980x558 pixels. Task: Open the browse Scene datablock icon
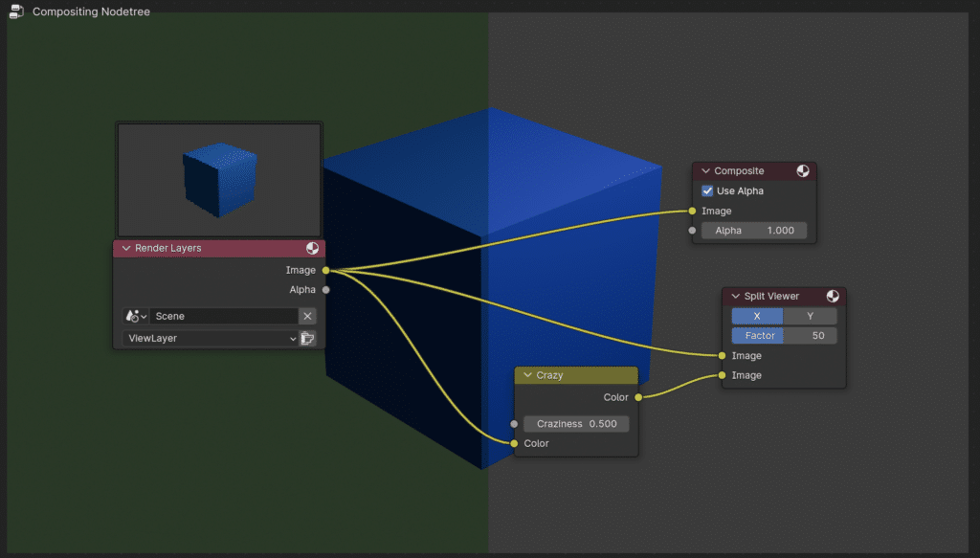coord(134,316)
